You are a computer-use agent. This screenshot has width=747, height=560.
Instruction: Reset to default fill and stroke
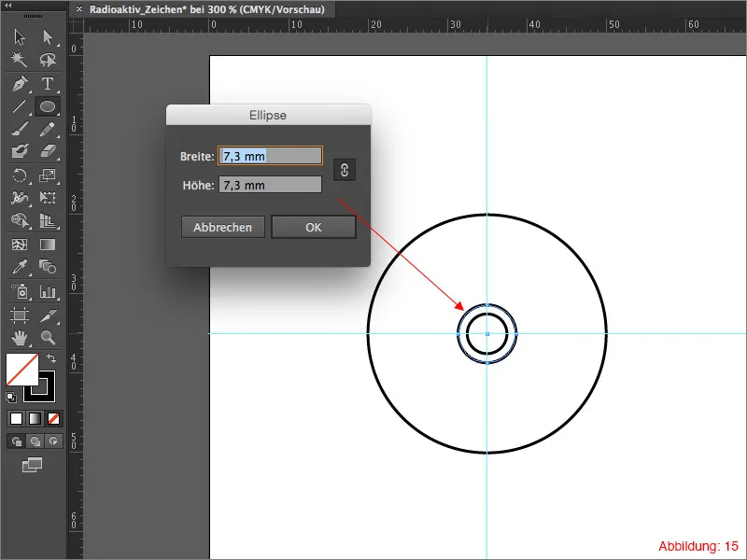11,398
